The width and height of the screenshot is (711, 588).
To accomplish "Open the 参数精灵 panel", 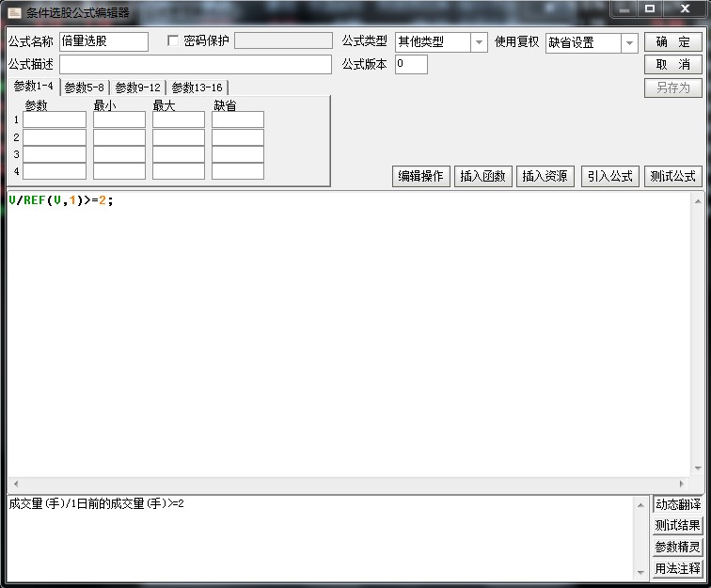I will [x=678, y=547].
